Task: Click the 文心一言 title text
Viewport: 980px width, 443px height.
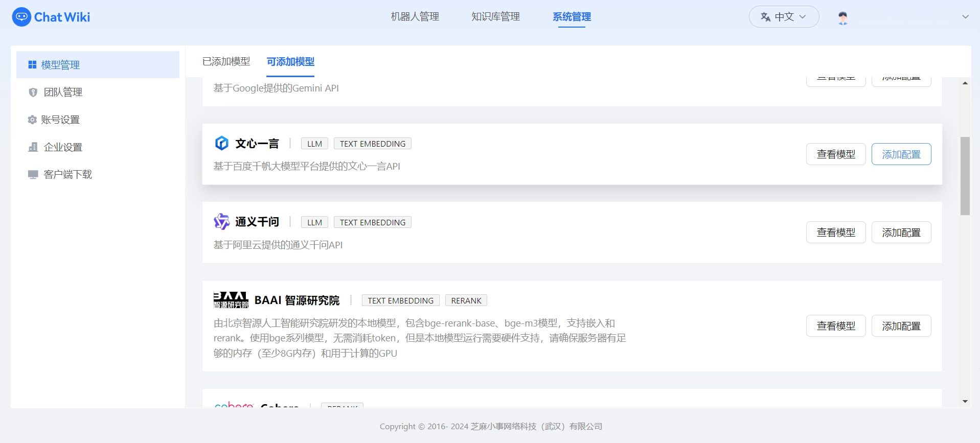Action: point(257,144)
